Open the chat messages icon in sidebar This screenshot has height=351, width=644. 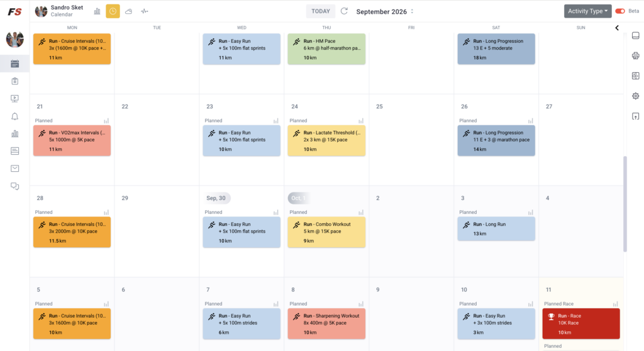(x=15, y=186)
